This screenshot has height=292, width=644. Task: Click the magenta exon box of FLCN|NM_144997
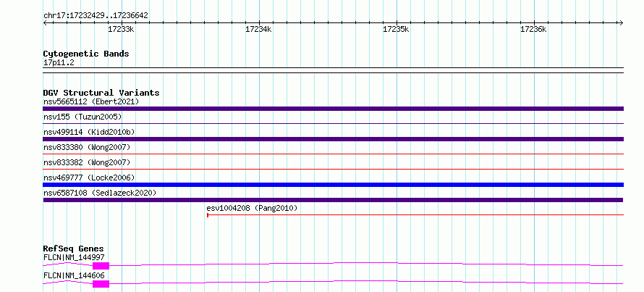101,266
